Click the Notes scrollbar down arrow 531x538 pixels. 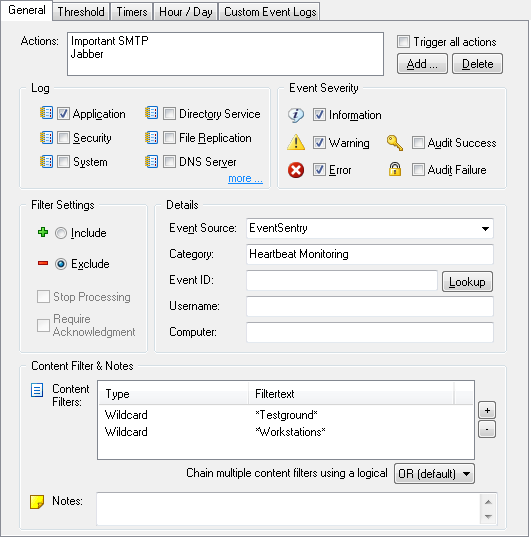coord(488,517)
